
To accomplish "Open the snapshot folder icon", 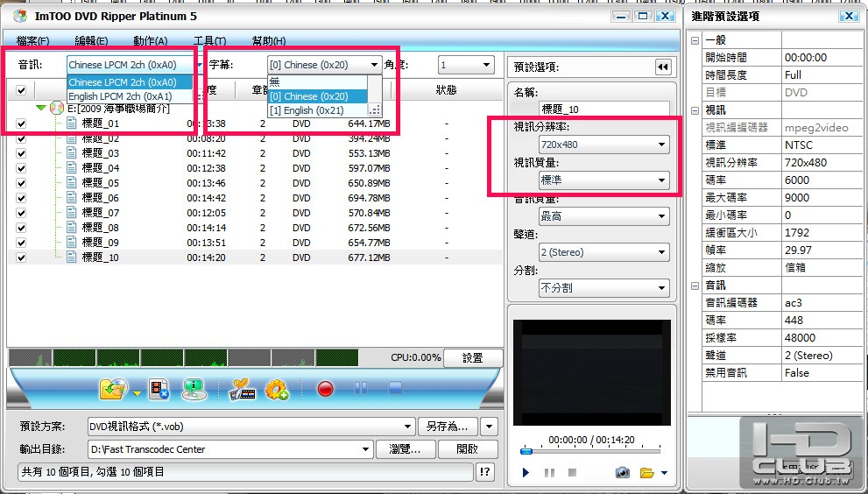I will pyautogui.click(x=646, y=472).
